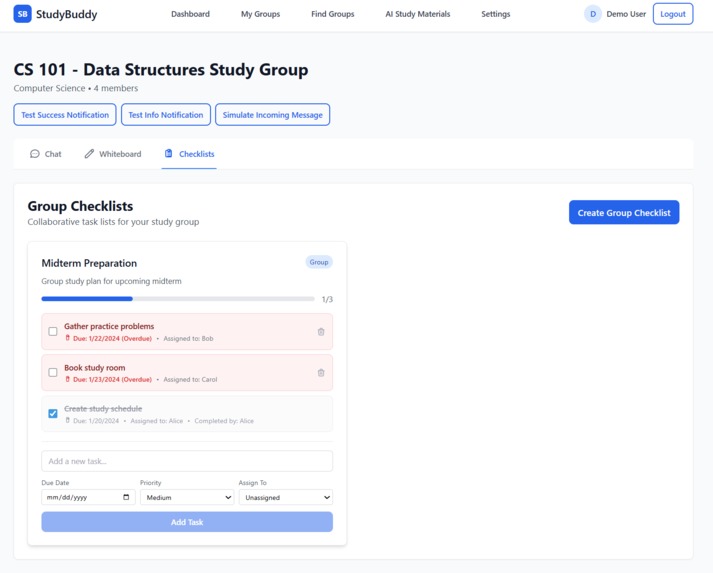Viewport: 713px width, 573px height.
Task: Click the Demo User avatar circle
Action: [592, 14]
